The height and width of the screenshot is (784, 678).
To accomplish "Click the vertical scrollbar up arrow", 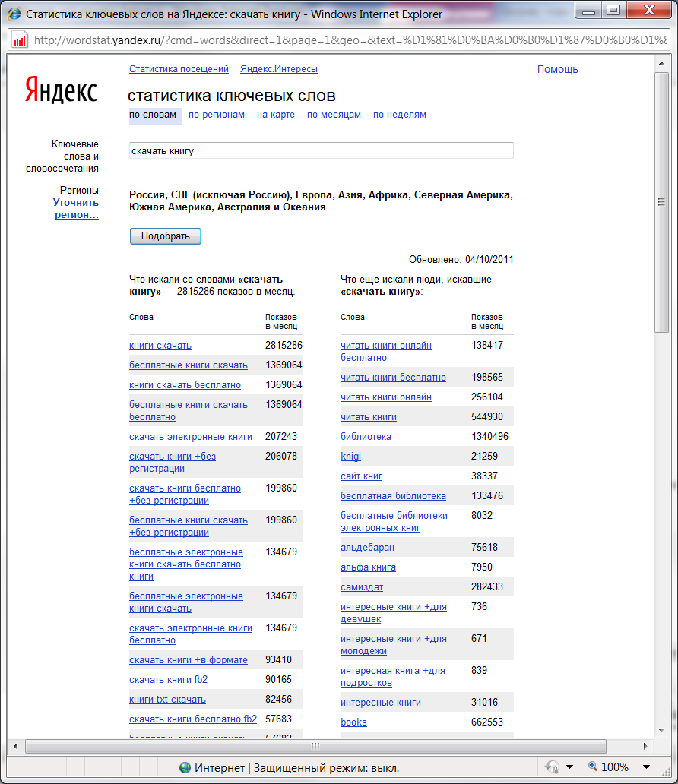I will click(661, 64).
